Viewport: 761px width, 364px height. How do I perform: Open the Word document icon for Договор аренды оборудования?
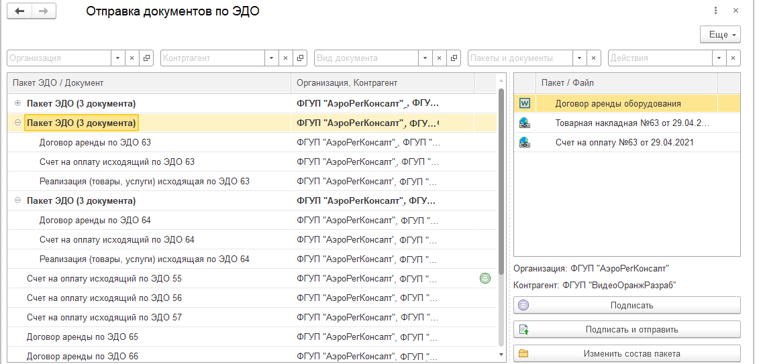pyautogui.click(x=525, y=103)
